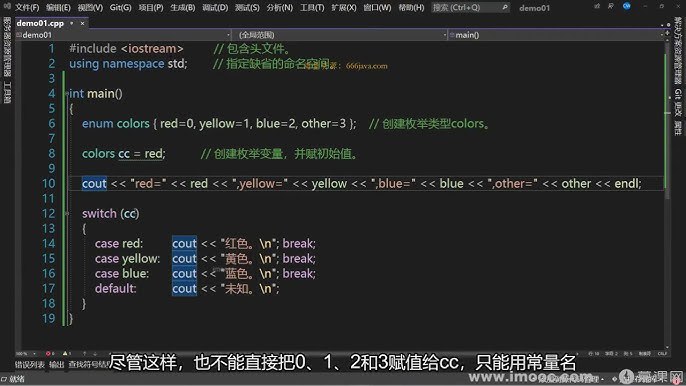Expand the (全局范围) scope dropdown
The height and width of the screenshot is (386, 686).
click(340, 35)
